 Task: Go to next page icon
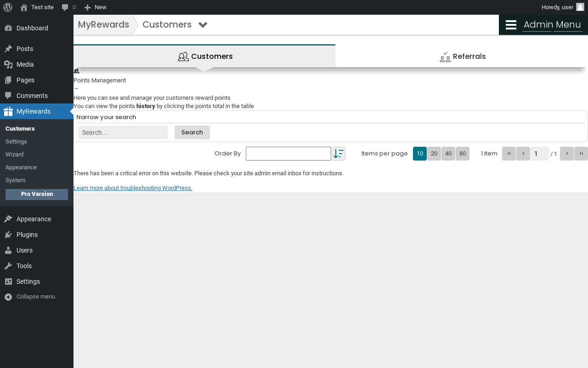pyautogui.click(x=567, y=154)
